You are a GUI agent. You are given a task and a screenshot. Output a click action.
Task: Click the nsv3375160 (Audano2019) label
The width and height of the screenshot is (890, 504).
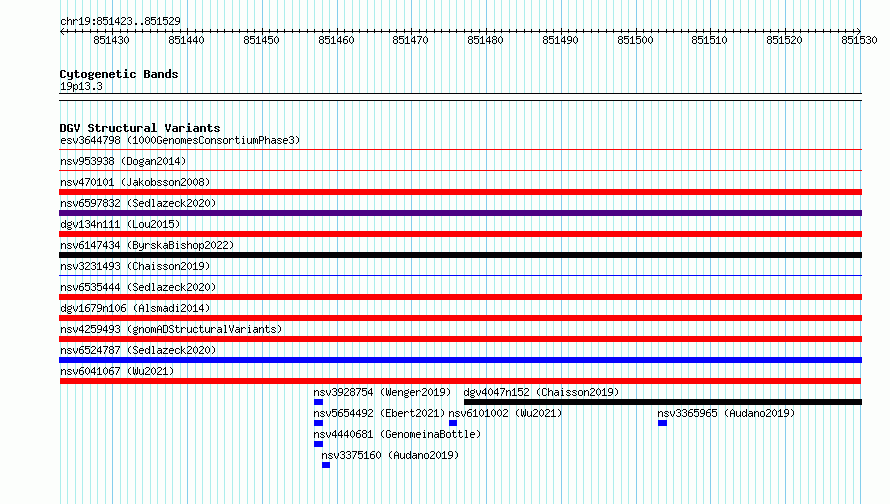(390, 455)
